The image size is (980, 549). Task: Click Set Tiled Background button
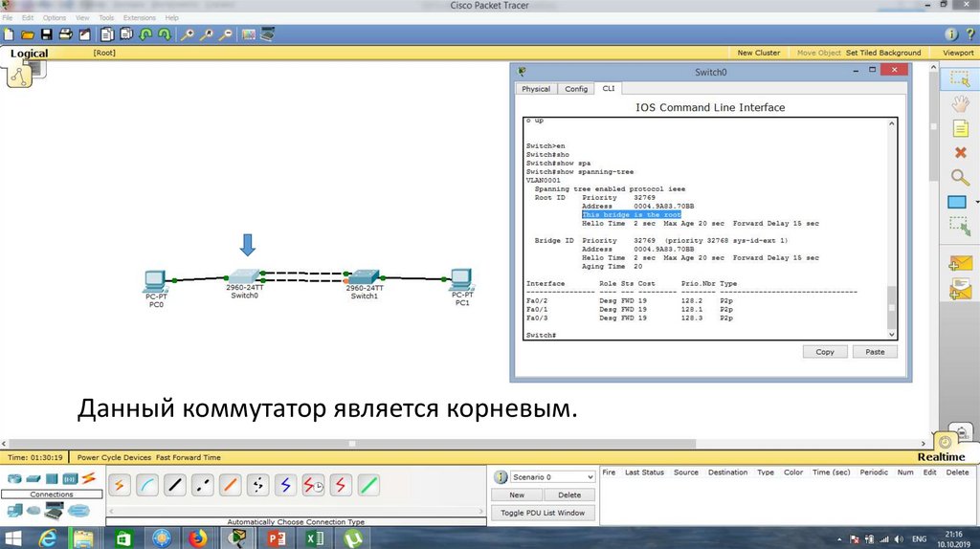pyautogui.click(x=883, y=53)
